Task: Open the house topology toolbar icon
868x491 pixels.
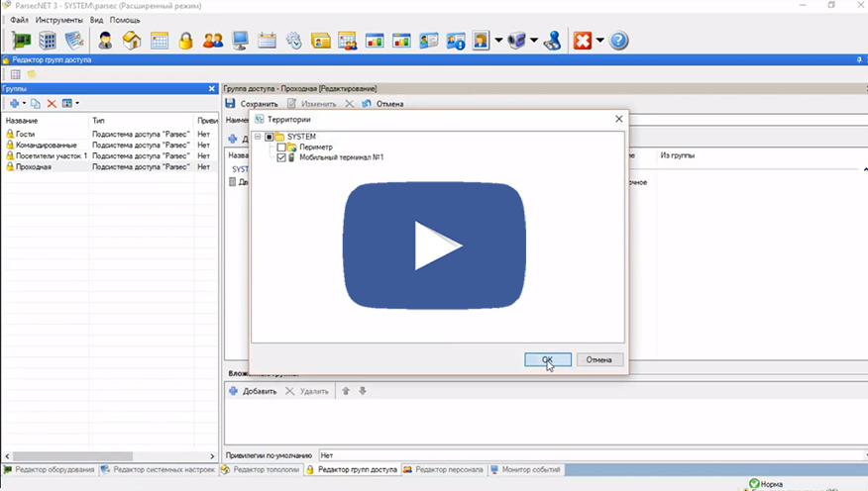Action: point(132,41)
